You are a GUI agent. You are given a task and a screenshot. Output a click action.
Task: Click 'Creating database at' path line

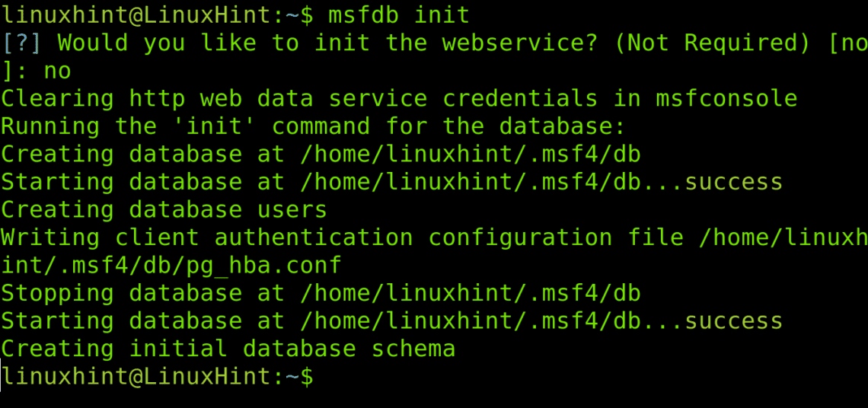coord(321,154)
